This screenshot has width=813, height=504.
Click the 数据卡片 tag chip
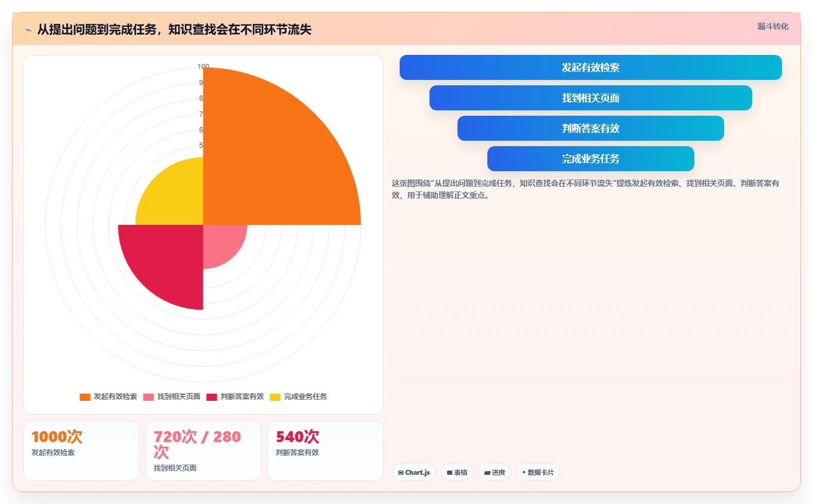538,472
